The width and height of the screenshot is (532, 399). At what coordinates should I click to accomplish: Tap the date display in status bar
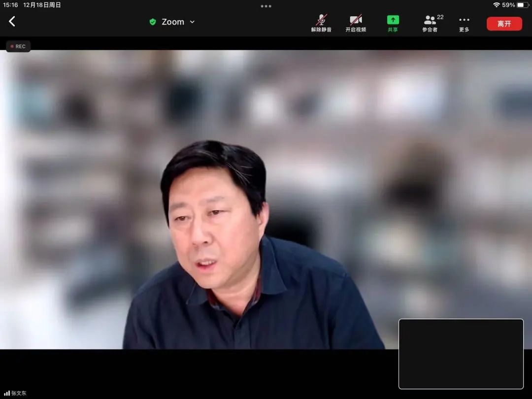tap(42, 5)
